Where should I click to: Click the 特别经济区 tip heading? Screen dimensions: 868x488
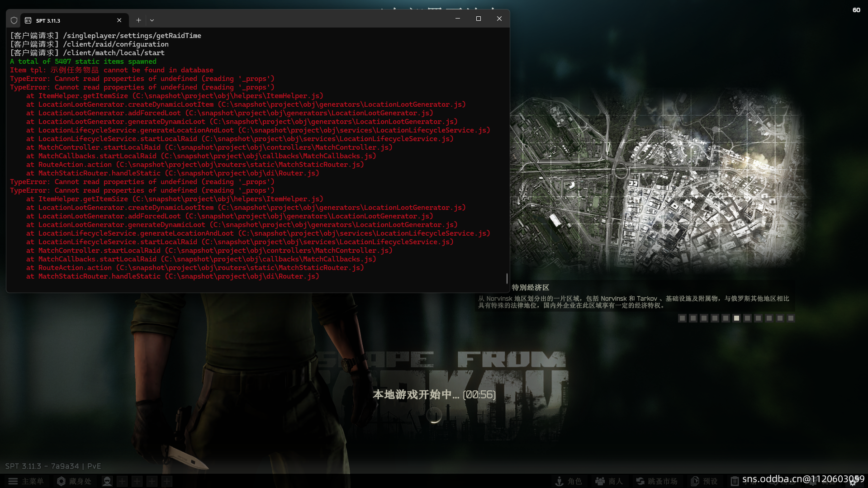coord(530,288)
